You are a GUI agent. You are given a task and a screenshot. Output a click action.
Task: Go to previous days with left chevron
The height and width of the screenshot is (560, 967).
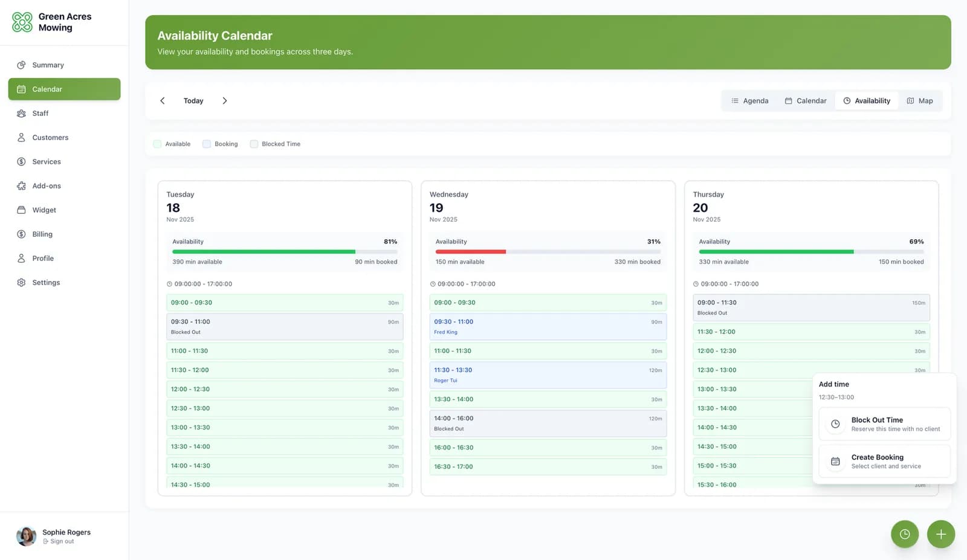(162, 101)
